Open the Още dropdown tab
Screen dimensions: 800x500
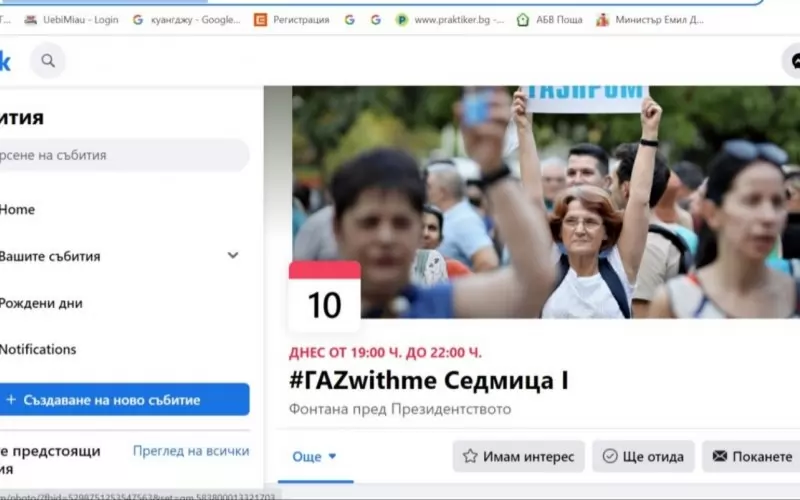(x=315, y=456)
